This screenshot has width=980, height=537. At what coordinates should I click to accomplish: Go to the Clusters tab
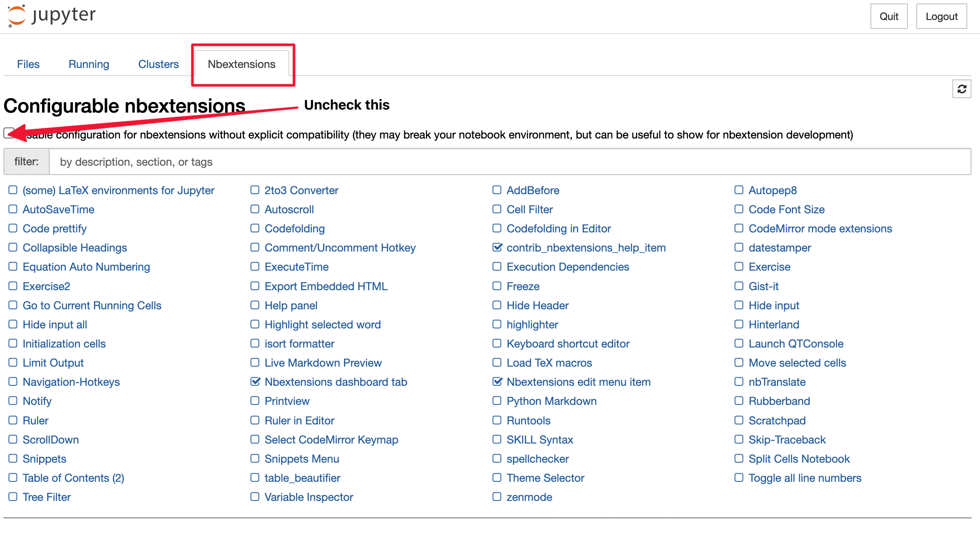point(158,64)
